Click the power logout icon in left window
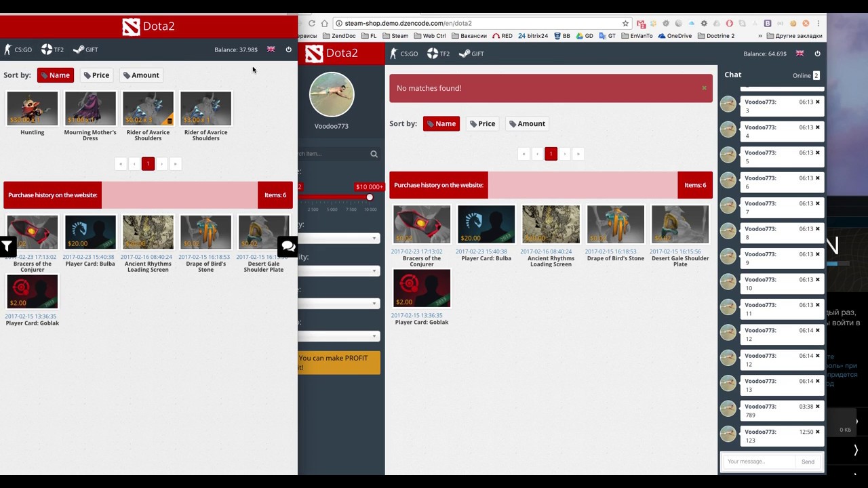868x488 pixels. [288, 49]
